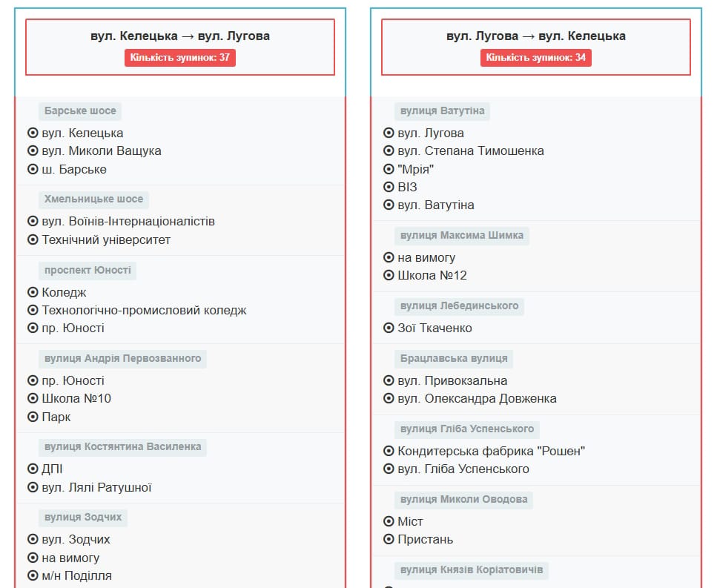Select the Брацлавська вулиця street label
The height and width of the screenshot is (588, 717).
[x=454, y=359]
